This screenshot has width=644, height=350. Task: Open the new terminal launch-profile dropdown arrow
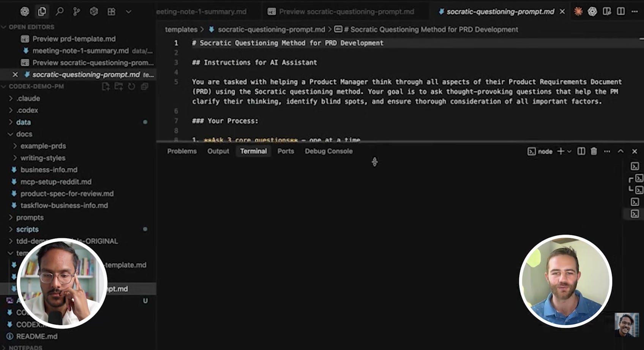[569, 151]
